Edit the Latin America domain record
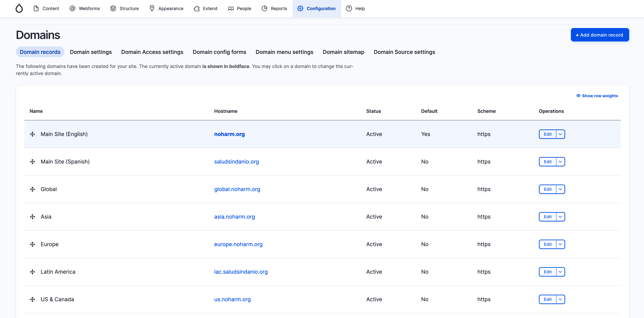The height and width of the screenshot is (318, 644). pos(547,272)
